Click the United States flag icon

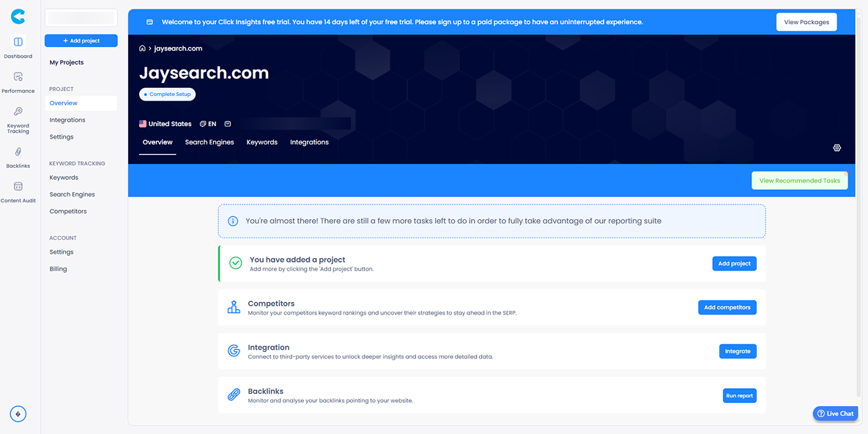pyautogui.click(x=143, y=124)
